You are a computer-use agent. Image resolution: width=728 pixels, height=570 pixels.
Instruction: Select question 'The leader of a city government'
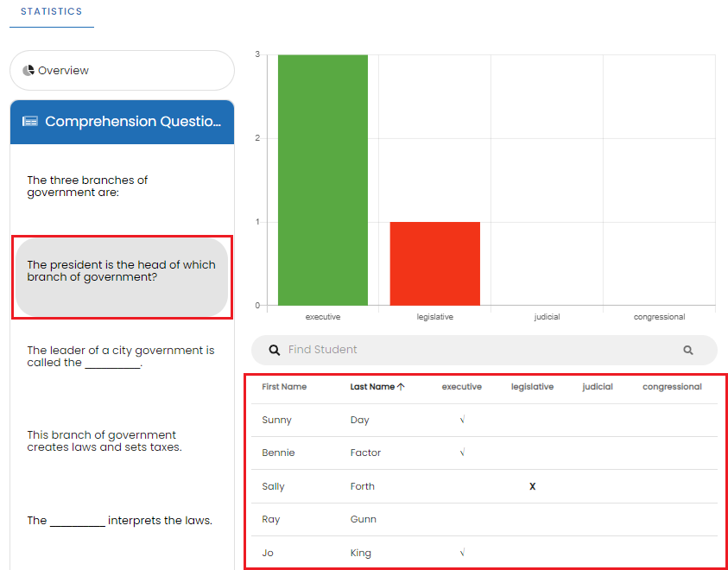pos(121,357)
